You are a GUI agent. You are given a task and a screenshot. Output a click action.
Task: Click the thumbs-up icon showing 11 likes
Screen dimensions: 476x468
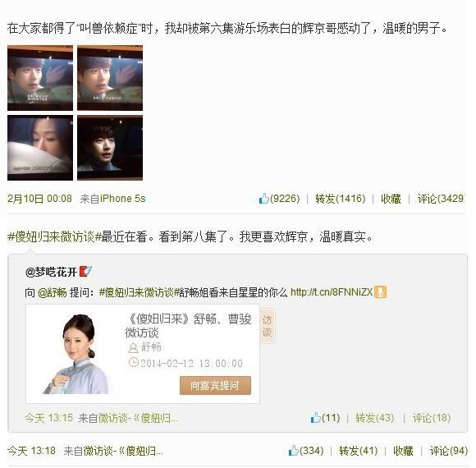315,418
